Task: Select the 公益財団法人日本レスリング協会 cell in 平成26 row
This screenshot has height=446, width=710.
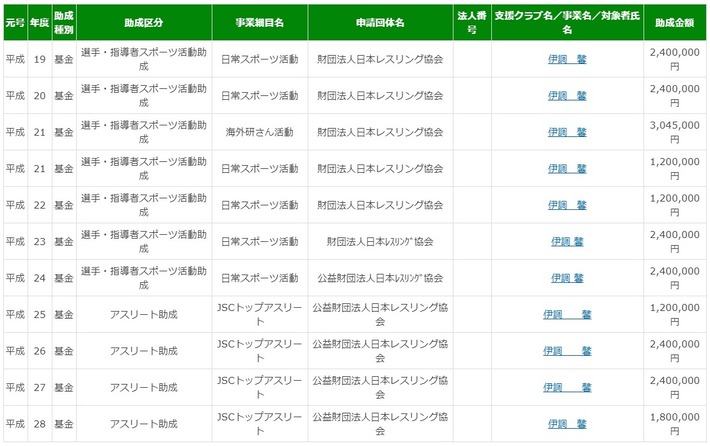Action: click(380, 351)
